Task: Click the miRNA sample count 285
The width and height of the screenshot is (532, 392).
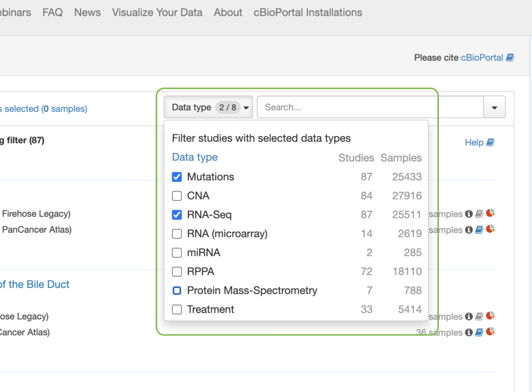Action: click(413, 252)
